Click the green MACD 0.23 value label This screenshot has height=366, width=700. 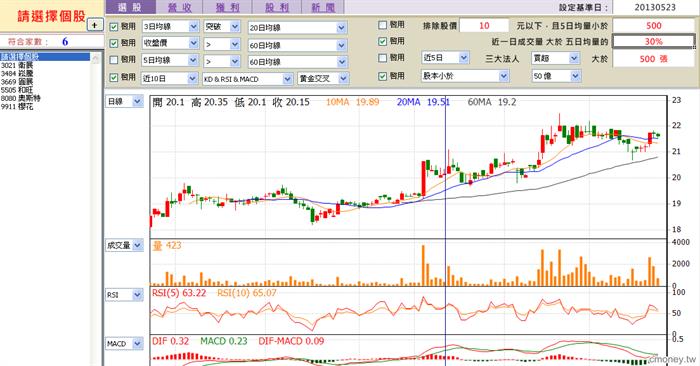(224, 341)
